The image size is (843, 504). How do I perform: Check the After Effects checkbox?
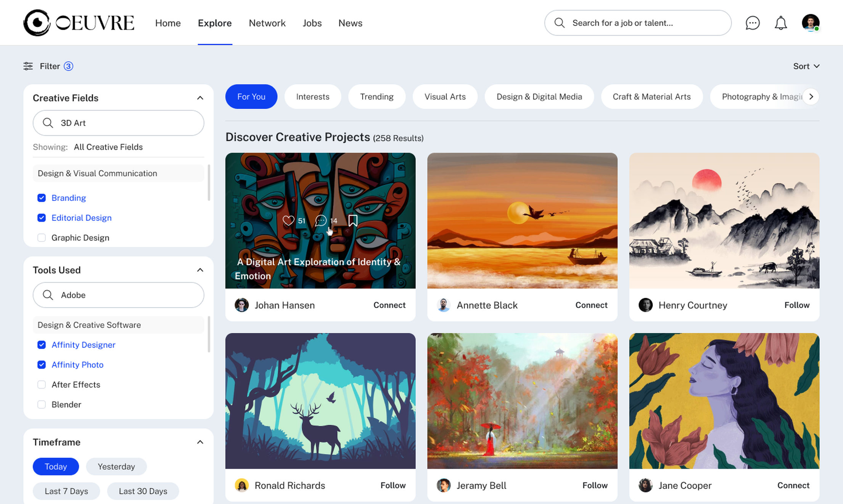pyautogui.click(x=42, y=385)
